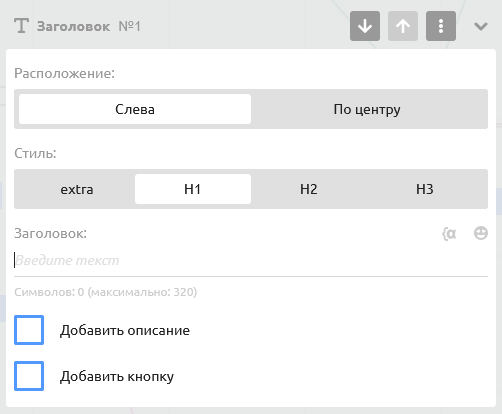Click the Добавить описание label text
Screen dimensions: 502x414
(125, 330)
